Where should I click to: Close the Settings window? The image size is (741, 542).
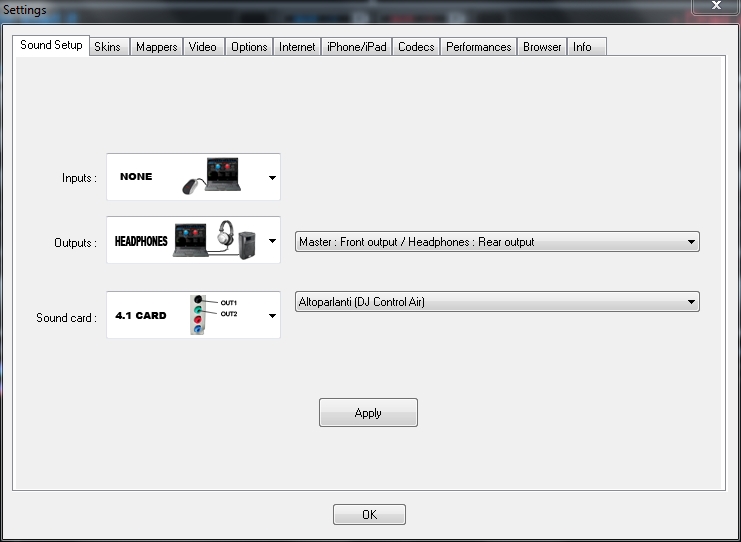click(716, 6)
